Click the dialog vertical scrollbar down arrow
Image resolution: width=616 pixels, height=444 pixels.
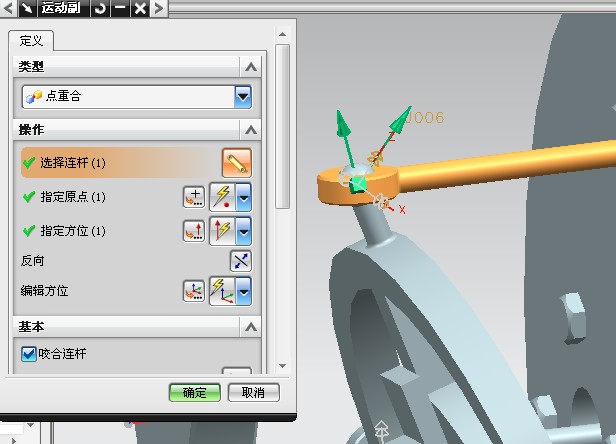tap(282, 366)
